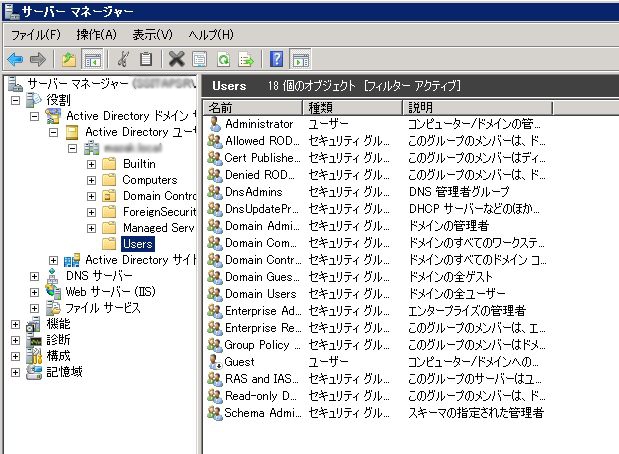619x454 pixels.
Task: Open the 表示(V) menu
Action: tap(152, 35)
